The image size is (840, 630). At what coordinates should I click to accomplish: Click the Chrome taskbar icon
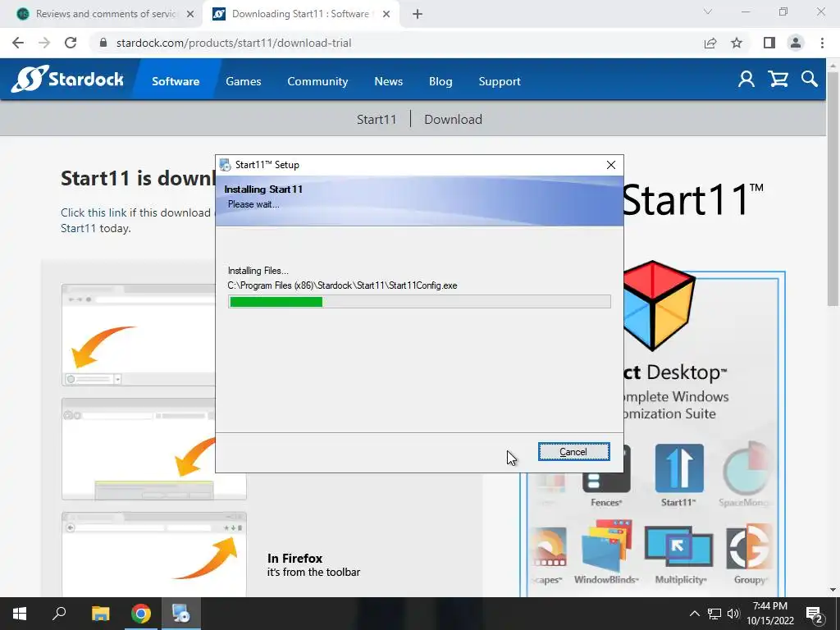141,614
